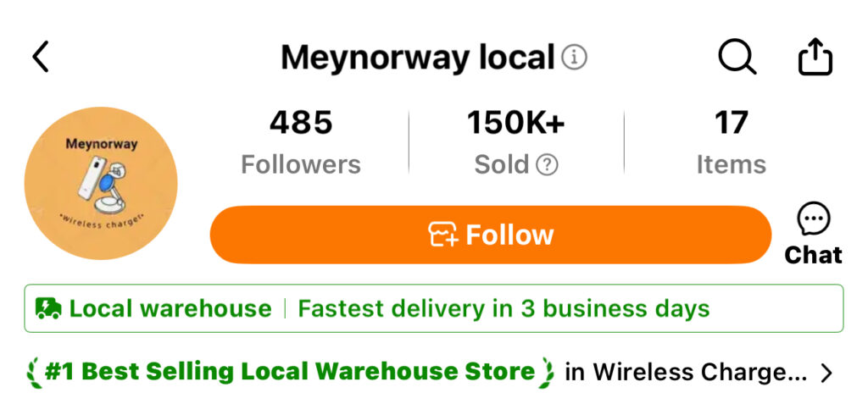
Task: Tap Fastest delivery in 3 business days
Action: click(x=504, y=308)
